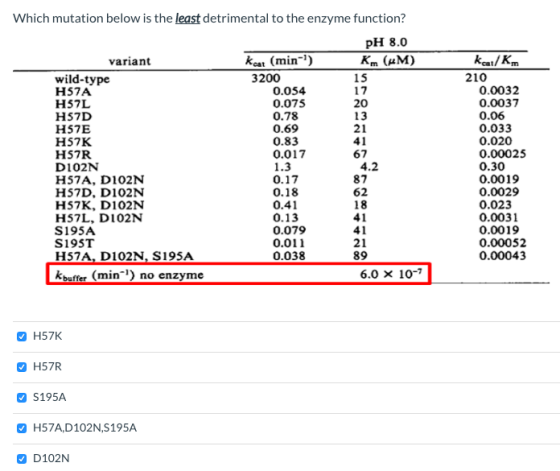This screenshot has height=471, width=560.
Task: Select the H57K answer label text
Action: point(48,336)
